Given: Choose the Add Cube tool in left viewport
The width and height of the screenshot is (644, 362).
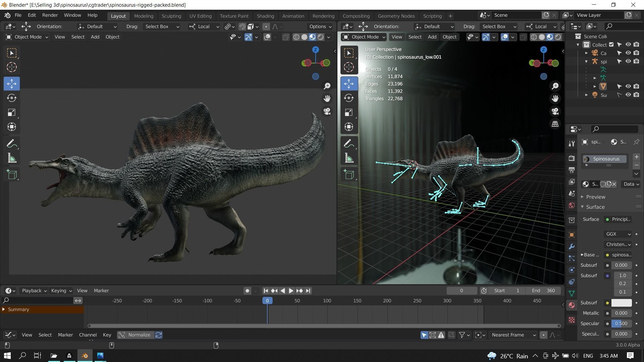Looking at the screenshot, I should pos(12,174).
